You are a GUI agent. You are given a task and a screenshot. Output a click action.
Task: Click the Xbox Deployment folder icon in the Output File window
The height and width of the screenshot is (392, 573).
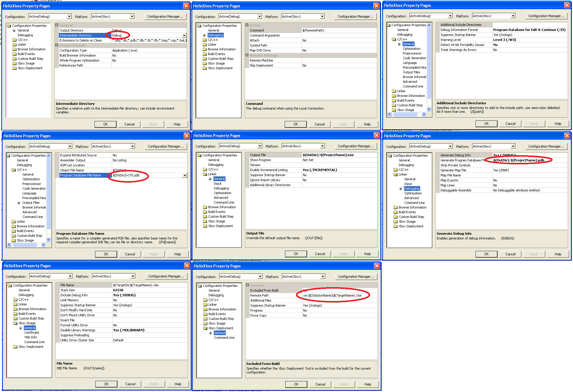click(x=205, y=226)
